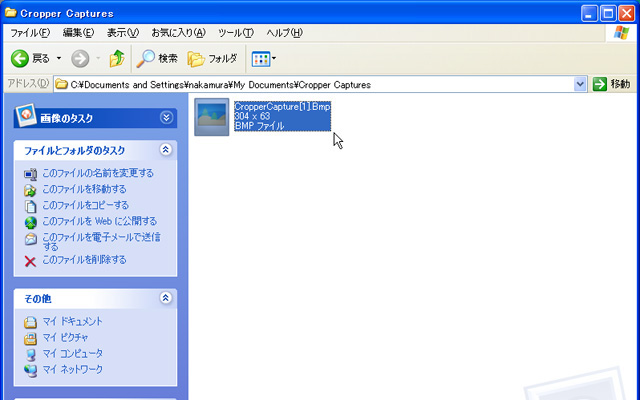
Task: Click このファイルを Web に公開する link
Action: 100,221
